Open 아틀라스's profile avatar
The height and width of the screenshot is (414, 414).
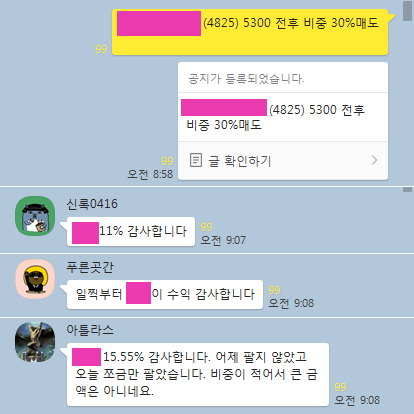pos(35,342)
